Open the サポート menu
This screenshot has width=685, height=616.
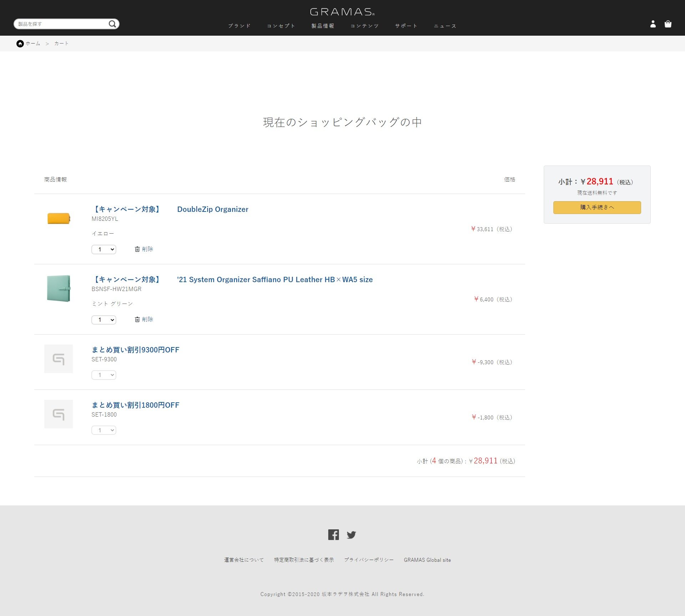tap(406, 26)
